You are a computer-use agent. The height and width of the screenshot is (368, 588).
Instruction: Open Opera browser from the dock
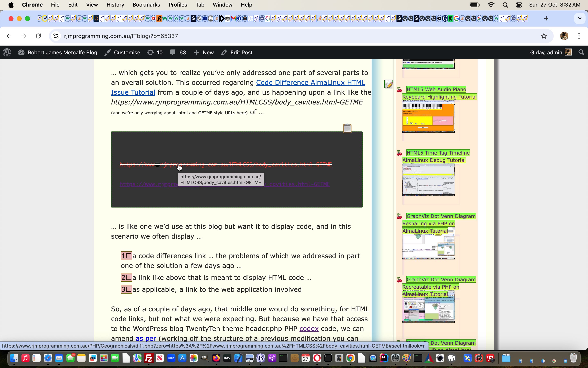click(x=317, y=358)
